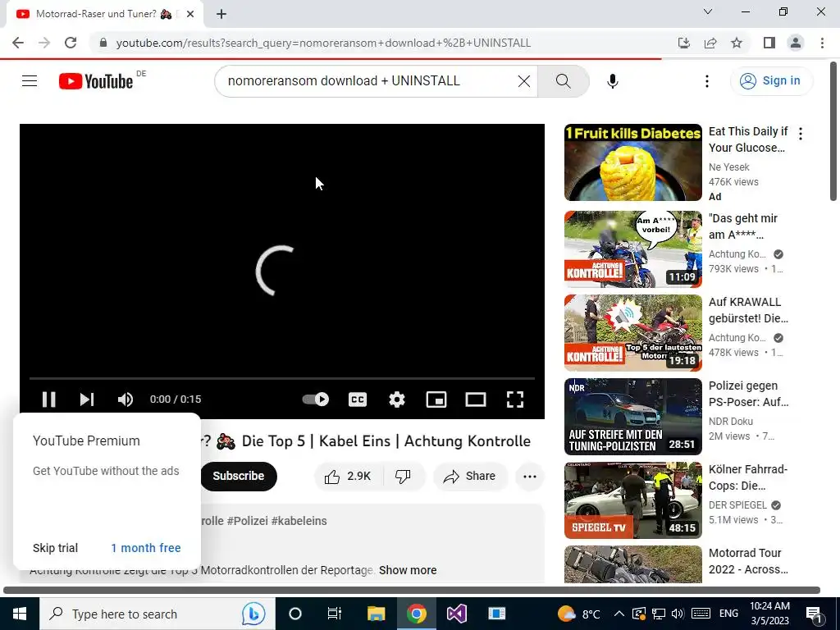Open video settings gear icon

[x=397, y=399]
